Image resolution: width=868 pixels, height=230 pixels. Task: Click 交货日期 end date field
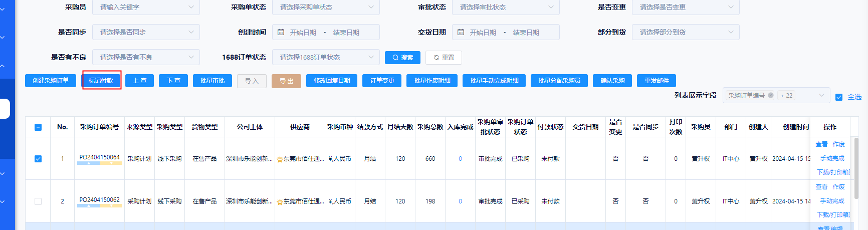tap(526, 33)
